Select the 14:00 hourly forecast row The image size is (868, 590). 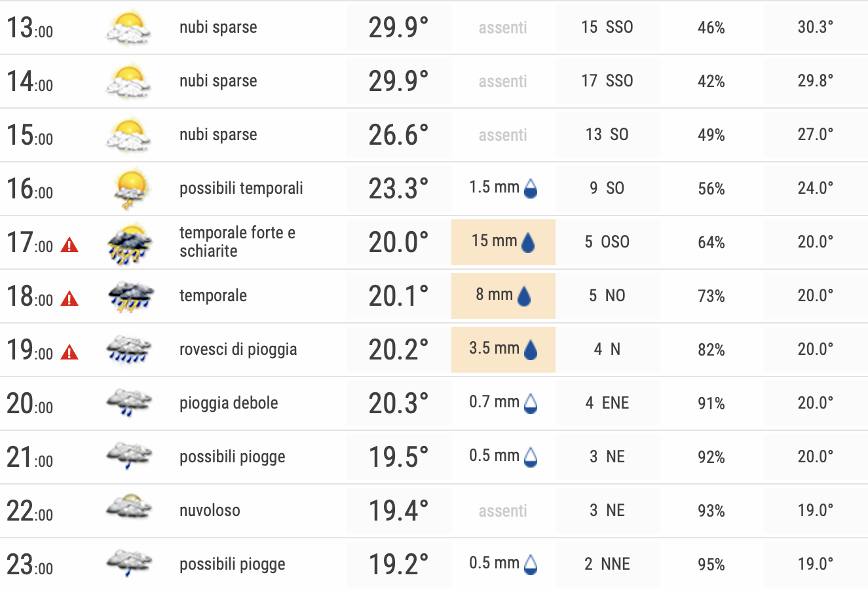434,81
